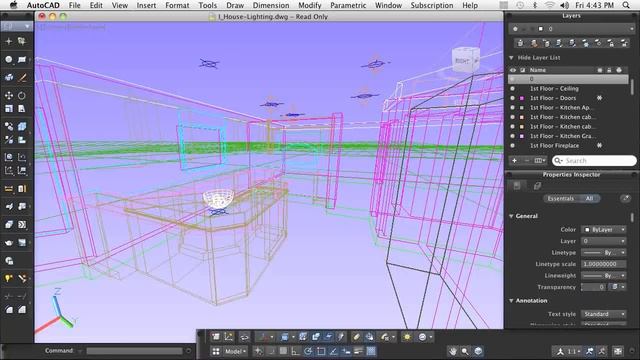Collapse the Hide Layer List triangle
The width and height of the screenshot is (640, 360).
click(511, 58)
